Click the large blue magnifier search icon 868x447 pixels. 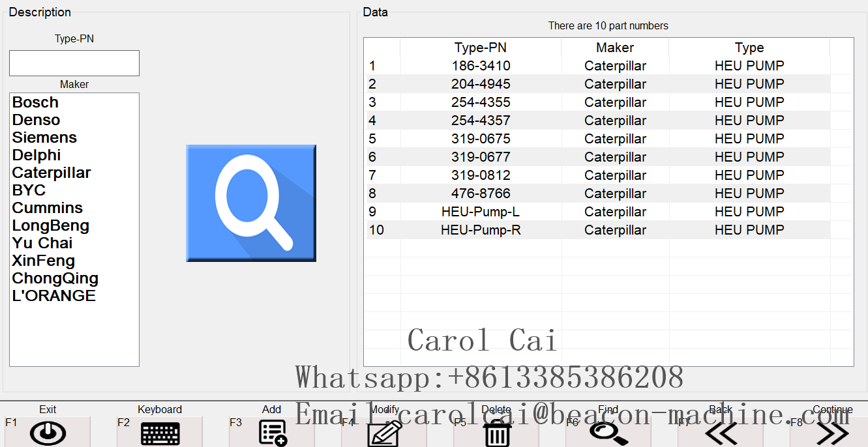click(251, 203)
